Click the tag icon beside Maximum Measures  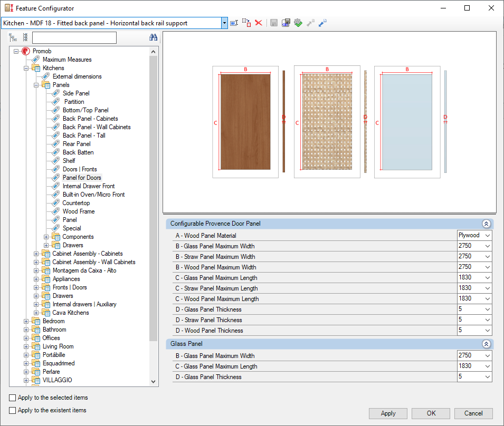tap(36, 60)
